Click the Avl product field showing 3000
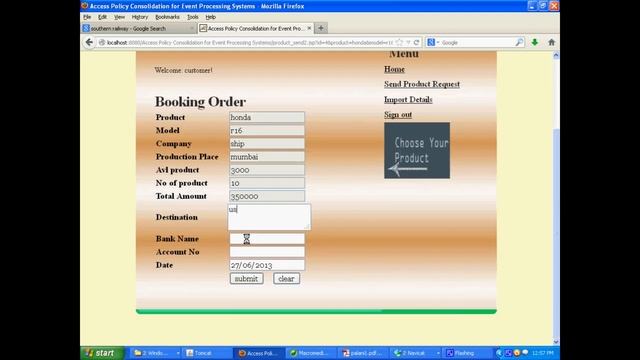This screenshot has height=360, width=640. (x=267, y=170)
